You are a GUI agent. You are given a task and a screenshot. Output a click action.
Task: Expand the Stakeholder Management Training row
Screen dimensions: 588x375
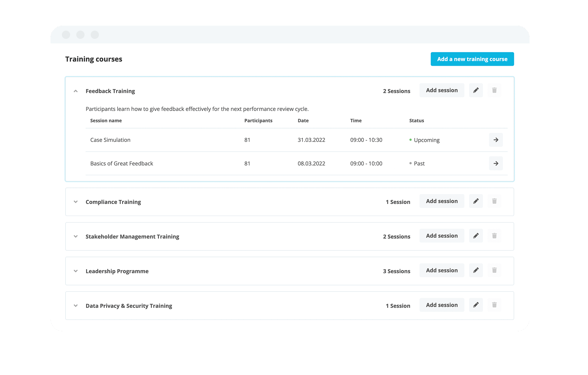coord(75,236)
